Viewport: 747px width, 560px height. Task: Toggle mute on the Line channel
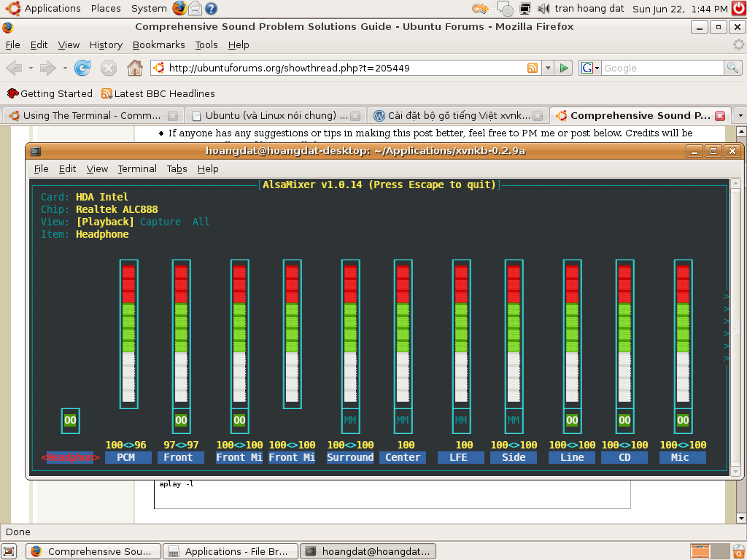(x=572, y=421)
